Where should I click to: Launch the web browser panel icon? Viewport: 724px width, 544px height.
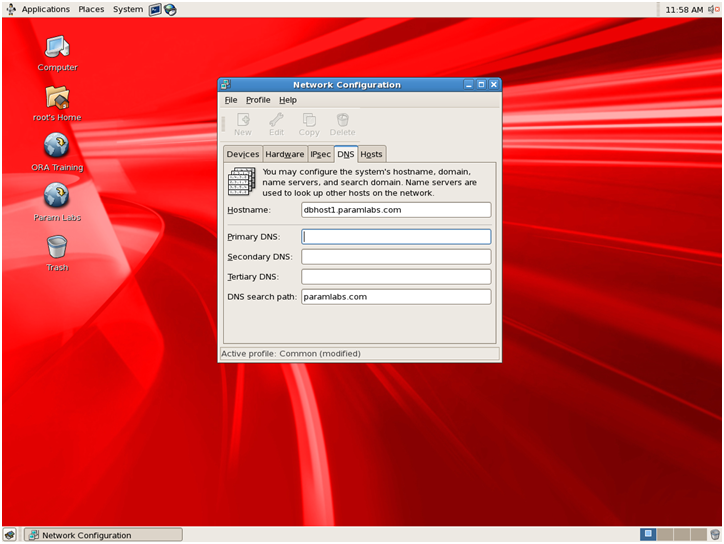point(170,9)
